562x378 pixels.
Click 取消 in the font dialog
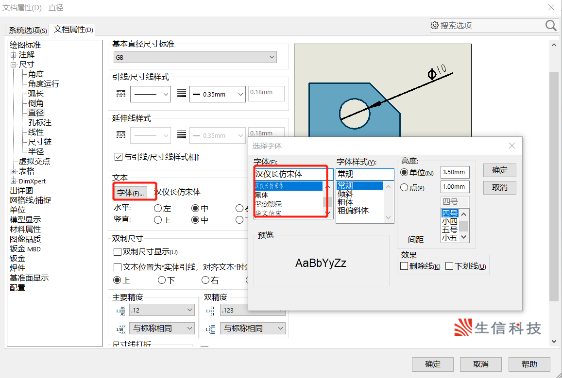tap(500, 188)
